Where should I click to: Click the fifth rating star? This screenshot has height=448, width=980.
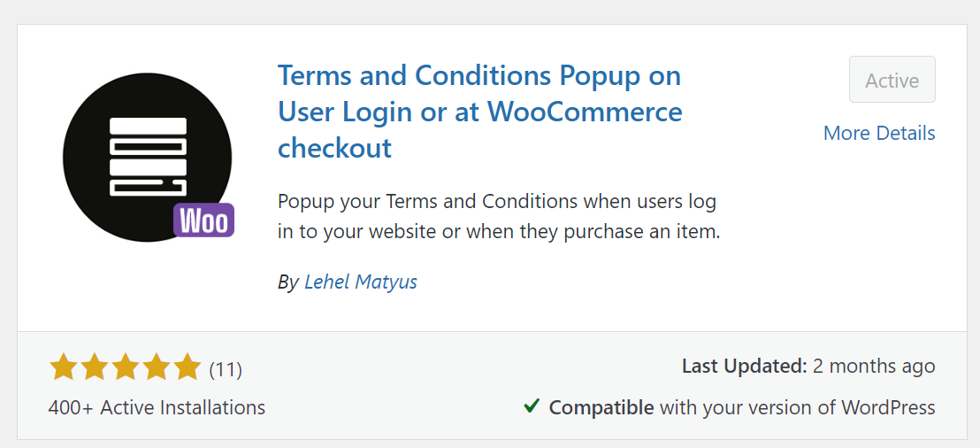[x=187, y=367]
